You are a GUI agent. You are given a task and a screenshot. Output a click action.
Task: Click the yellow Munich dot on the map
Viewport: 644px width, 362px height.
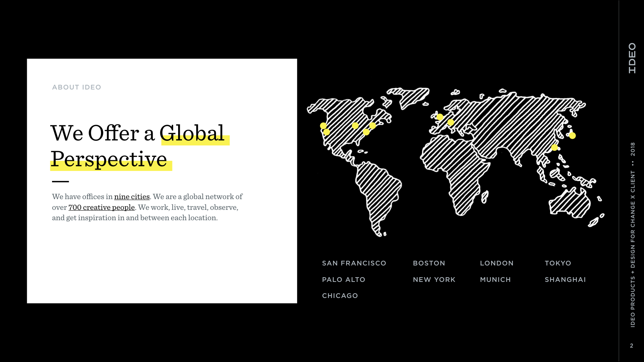(x=451, y=122)
